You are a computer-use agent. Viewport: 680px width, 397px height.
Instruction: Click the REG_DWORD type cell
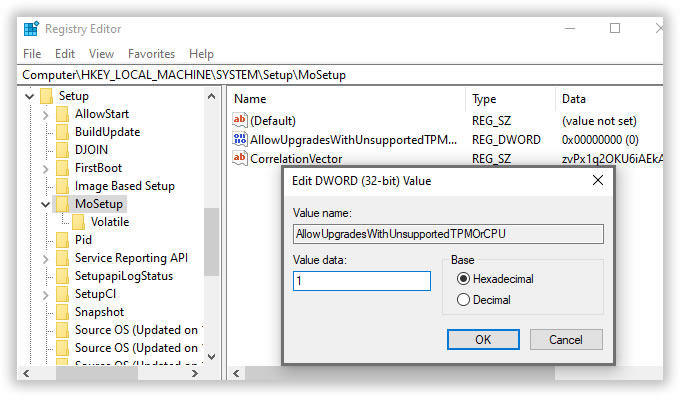pos(506,140)
